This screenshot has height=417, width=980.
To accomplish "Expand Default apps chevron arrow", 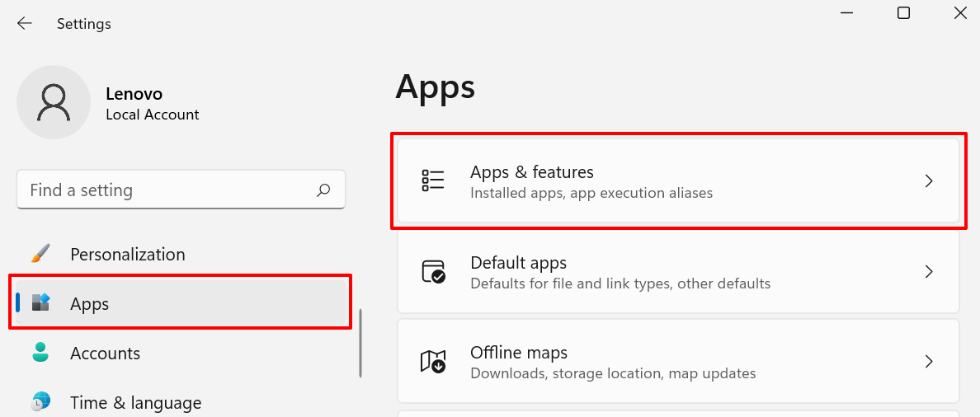I will tap(929, 272).
